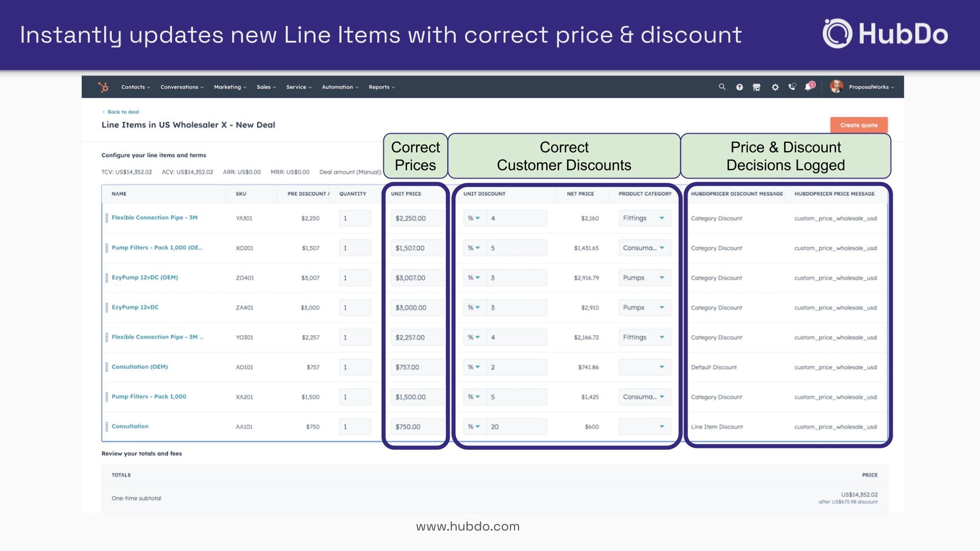Open the empty product category dropdown for AA101
The image size is (980, 551).
[x=644, y=427]
